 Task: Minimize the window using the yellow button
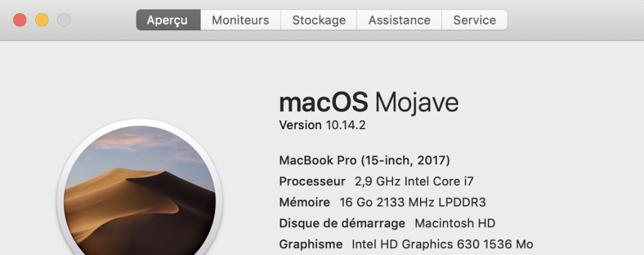(x=42, y=20)
